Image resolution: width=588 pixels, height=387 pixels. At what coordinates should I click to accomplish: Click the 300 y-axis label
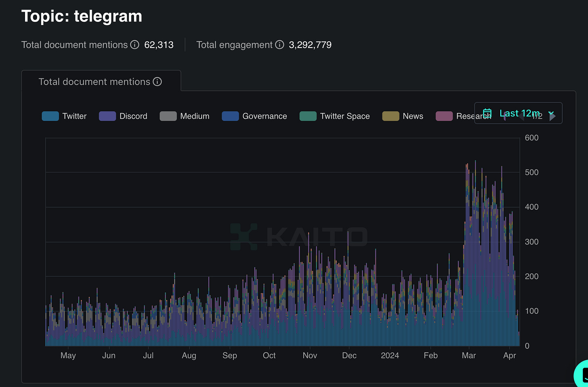coord(531,242)
